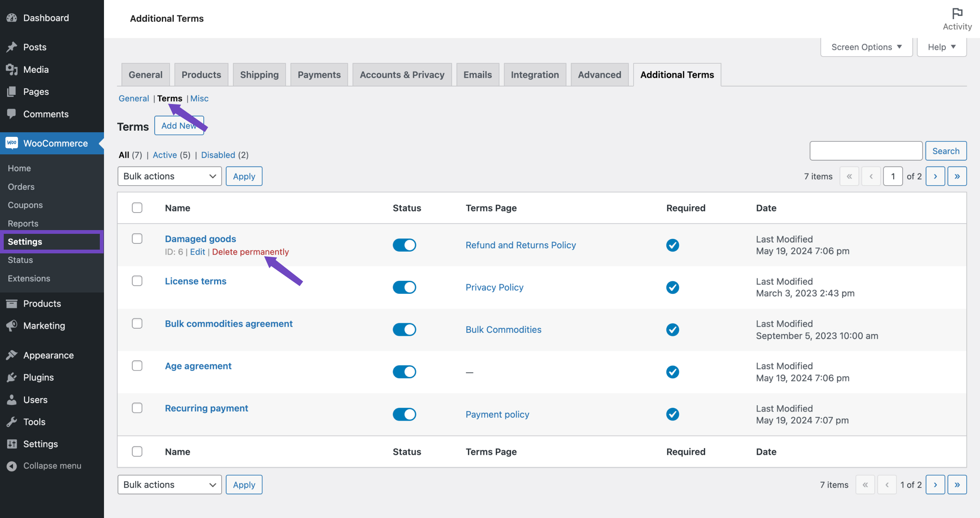The image size is (980, 518).
Task: Open the Media library icon
Action: click(x=12, y=69)
